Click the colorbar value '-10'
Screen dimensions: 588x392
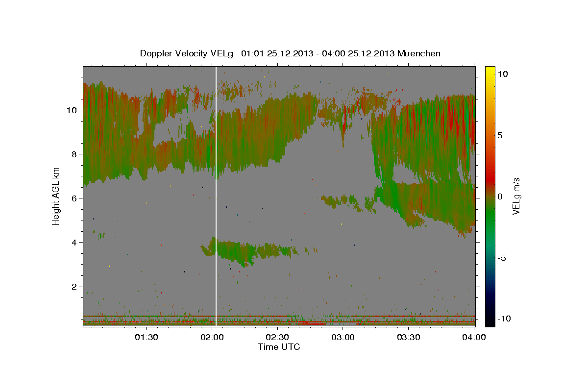click(503, 318)
